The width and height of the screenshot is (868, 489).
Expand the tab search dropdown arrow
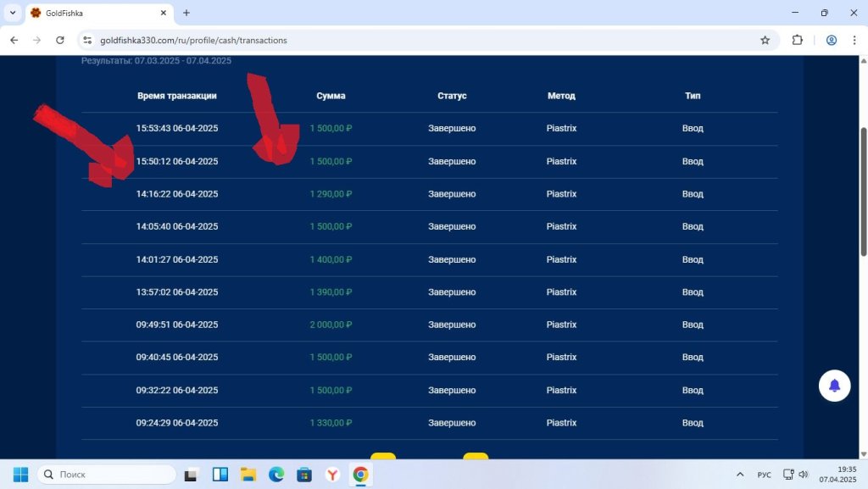click(13, 13)
